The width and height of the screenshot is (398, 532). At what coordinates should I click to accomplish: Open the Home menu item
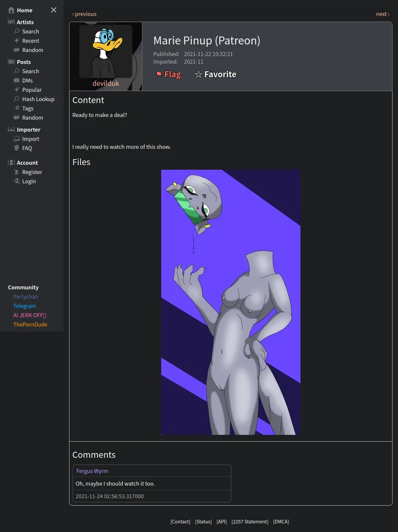[25, 10]
